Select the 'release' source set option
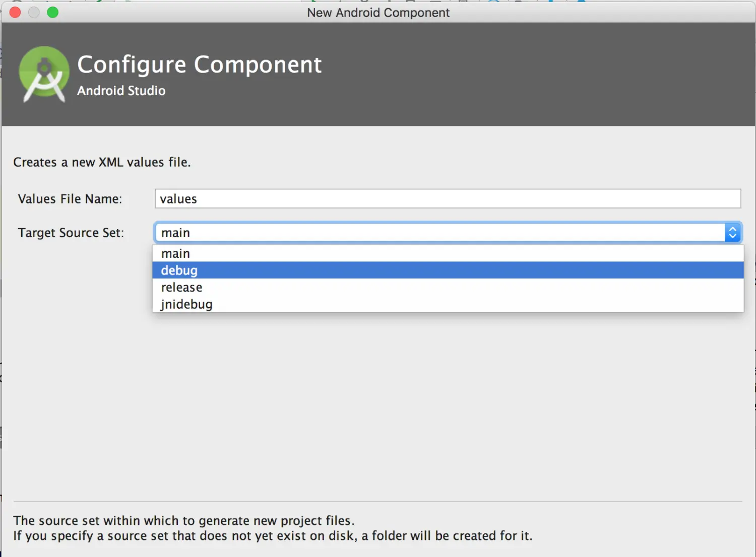The image size is (756, 557). tap(448, 287)
